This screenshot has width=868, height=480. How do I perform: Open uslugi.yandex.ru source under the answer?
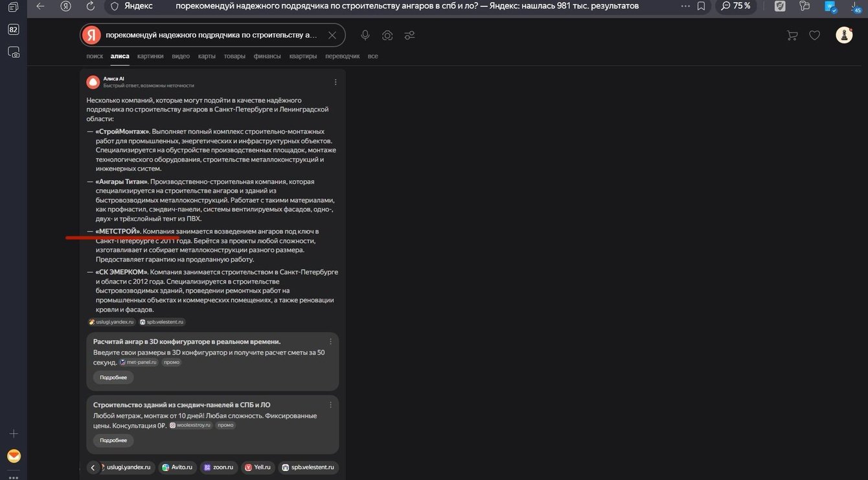[x=111, y=322]
